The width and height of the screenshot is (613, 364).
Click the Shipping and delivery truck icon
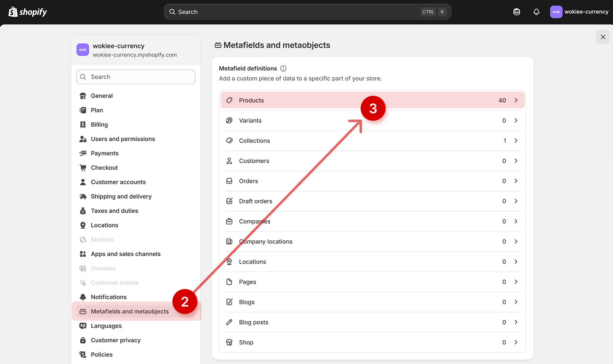pyautogui.click(x=83, y=197)
